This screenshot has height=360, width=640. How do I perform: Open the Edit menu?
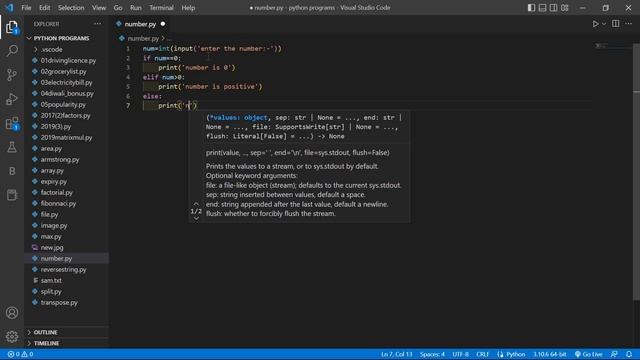coord(44,8)
